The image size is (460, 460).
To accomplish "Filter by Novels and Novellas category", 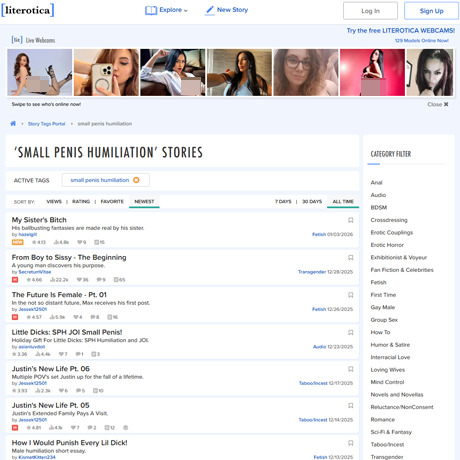I will (x=397, y=395).
